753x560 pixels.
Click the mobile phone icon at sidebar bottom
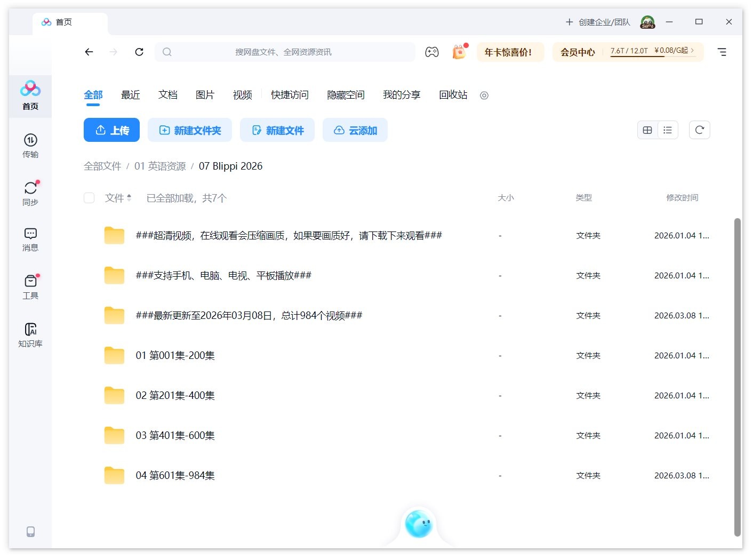click(x=30, y=532)
